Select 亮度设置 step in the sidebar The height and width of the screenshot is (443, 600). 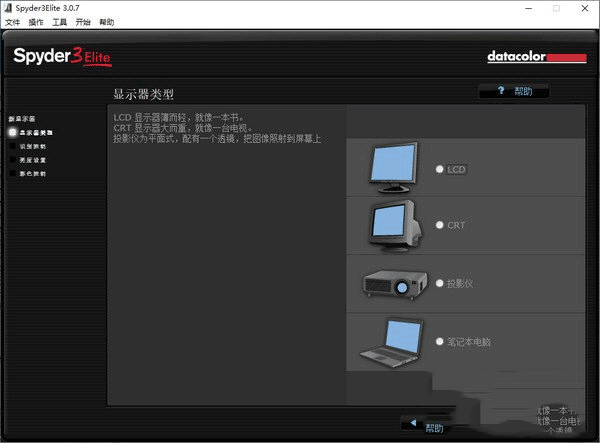(33, 159)
